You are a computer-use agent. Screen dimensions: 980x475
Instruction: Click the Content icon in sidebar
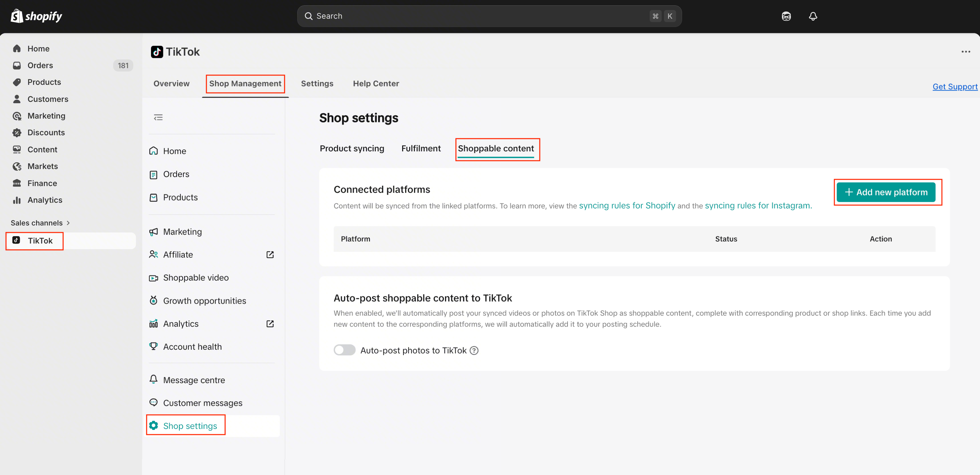point(17,149)
